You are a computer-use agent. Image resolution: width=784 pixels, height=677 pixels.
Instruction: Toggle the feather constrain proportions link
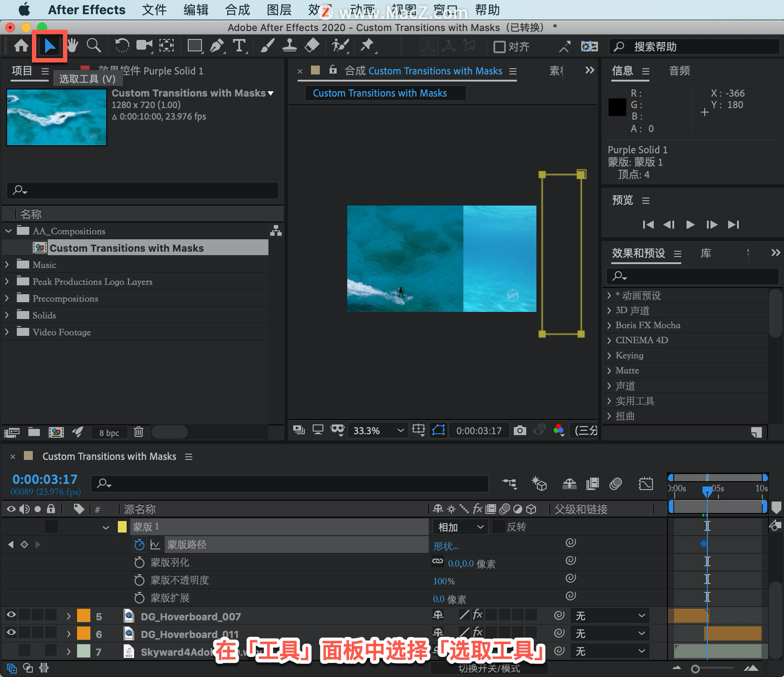coord(437,561)
